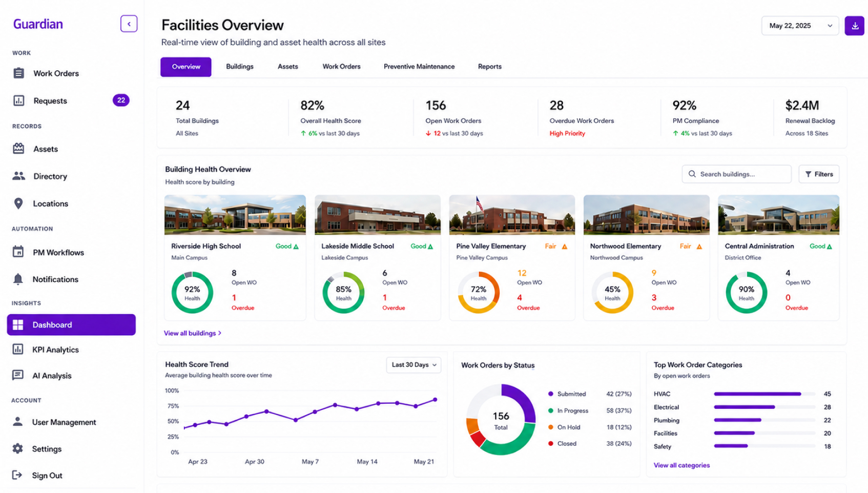Screen dimensions: 868x493
Task: Click the PM Workflows calendar icon
Action: tap(18, 252)
